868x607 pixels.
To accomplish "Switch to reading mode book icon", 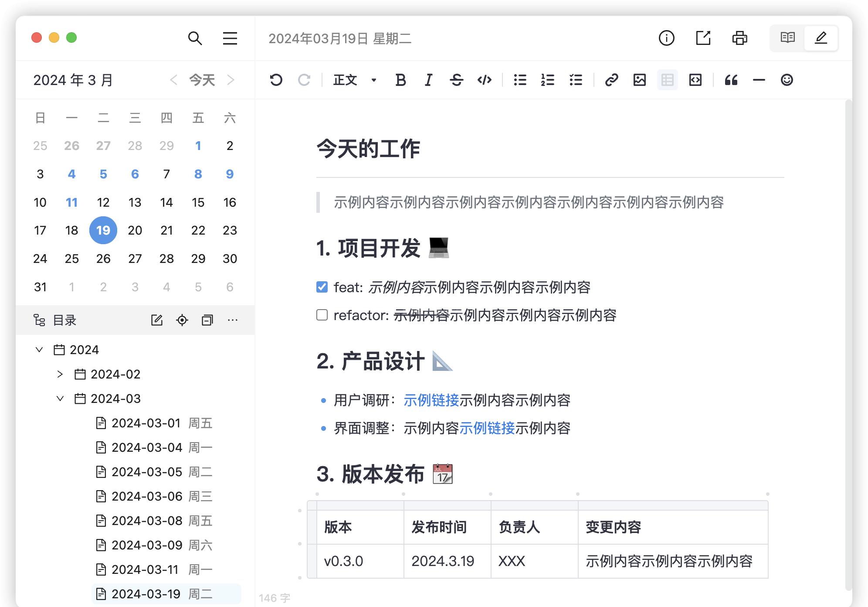I will click(787, 38).
